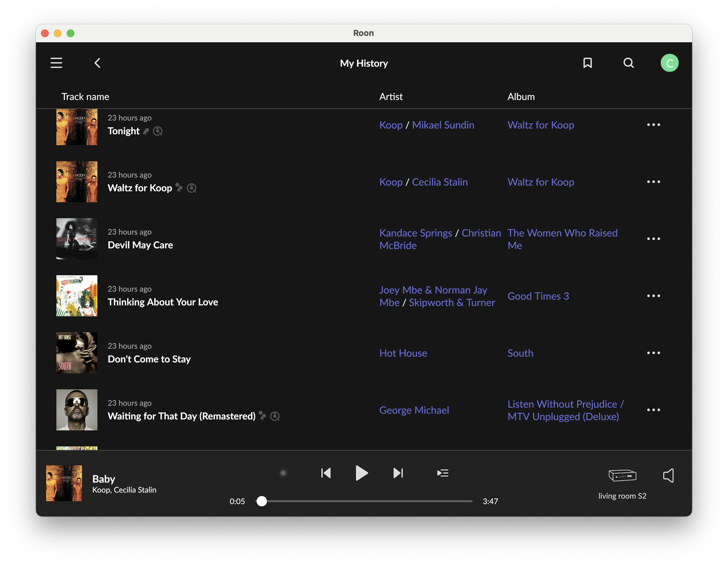Open the more options dots for Tonight
Viewport: 728px width, 564px height.
[x=653, y=125]
